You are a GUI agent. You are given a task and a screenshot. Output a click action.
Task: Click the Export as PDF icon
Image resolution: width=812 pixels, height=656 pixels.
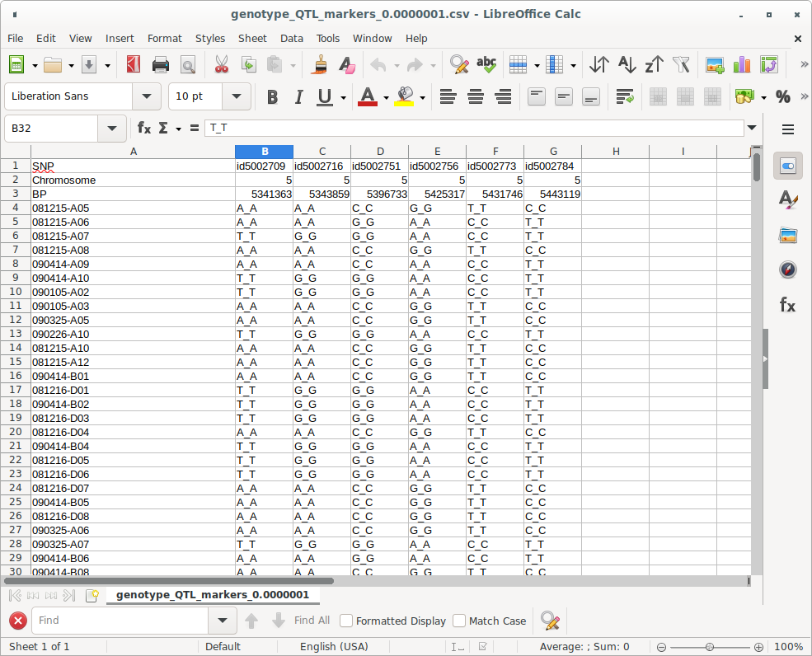coord(134,65)
